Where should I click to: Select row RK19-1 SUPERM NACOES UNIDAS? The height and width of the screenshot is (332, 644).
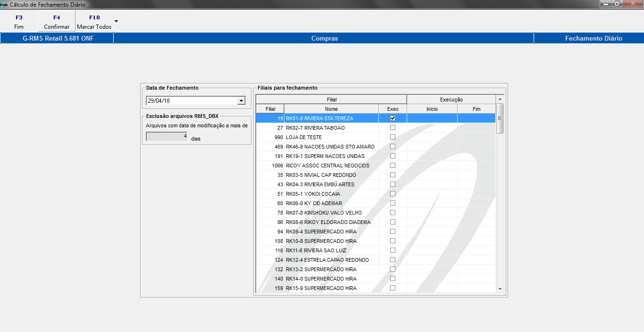376,156
